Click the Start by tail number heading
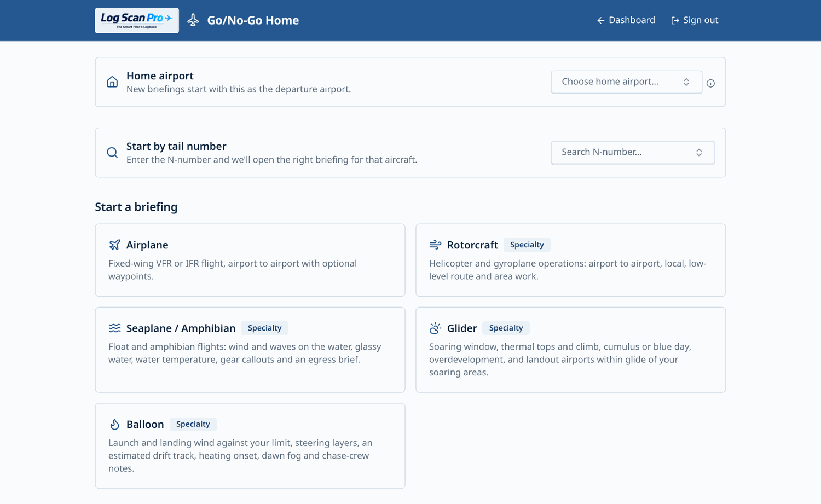The height and width of the screenshot is (504, 821). 176,146
